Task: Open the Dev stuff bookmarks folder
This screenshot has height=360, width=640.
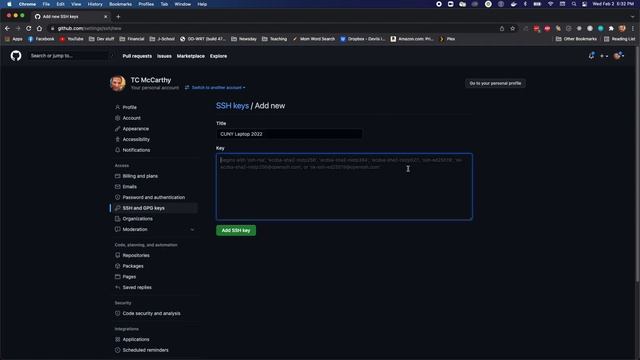Action: click(102, 39)
